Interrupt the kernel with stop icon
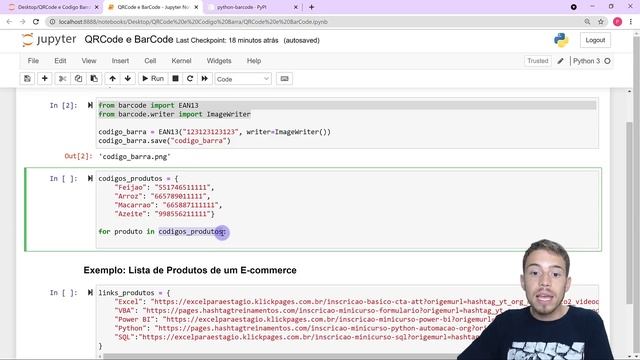 point(176,79)
